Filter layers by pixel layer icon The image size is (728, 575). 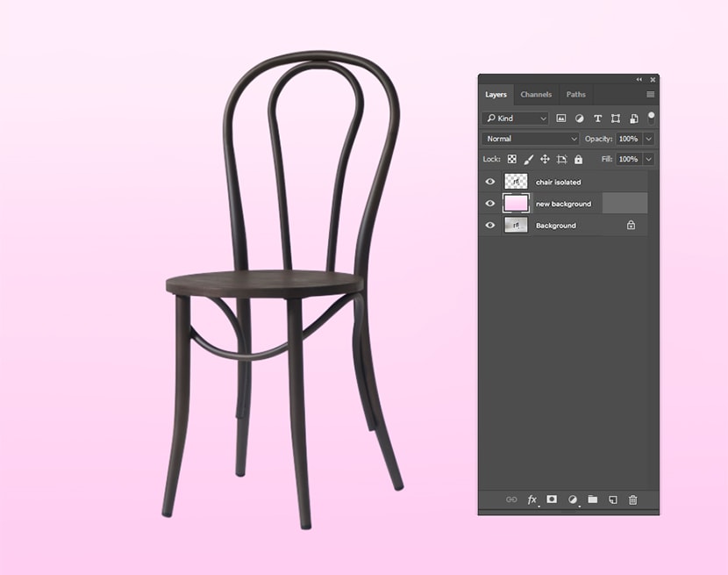560,119
